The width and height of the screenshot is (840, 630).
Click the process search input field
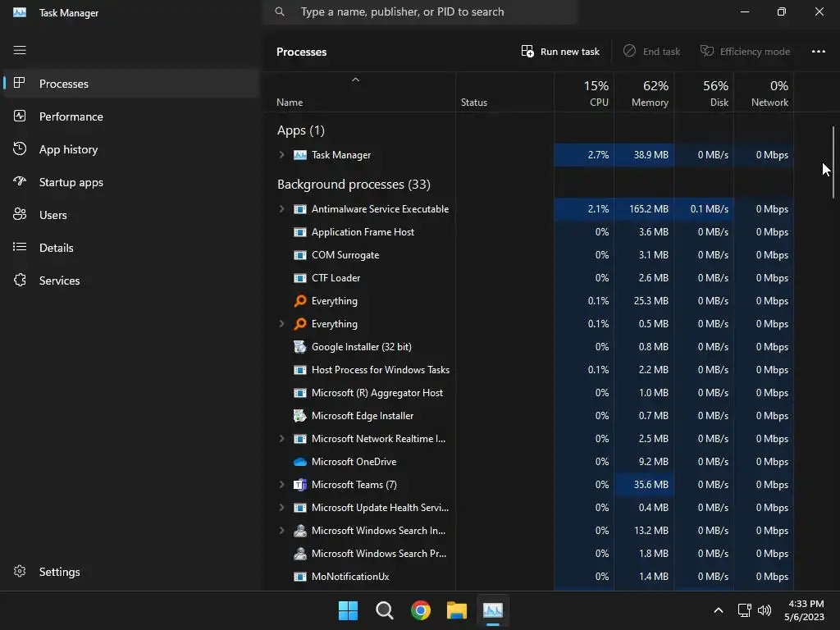[420, 11]
